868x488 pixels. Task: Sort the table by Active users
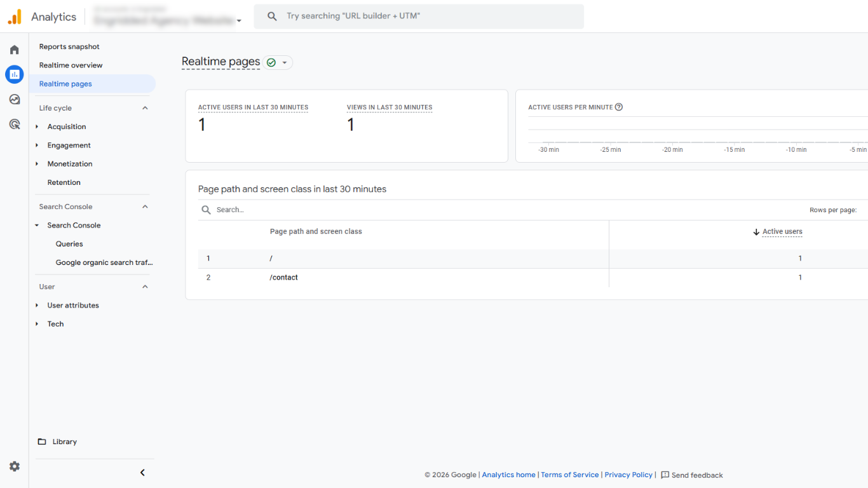782,231
